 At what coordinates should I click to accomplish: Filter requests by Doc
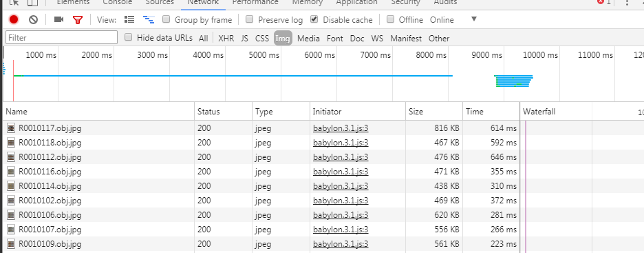point(357,38)
